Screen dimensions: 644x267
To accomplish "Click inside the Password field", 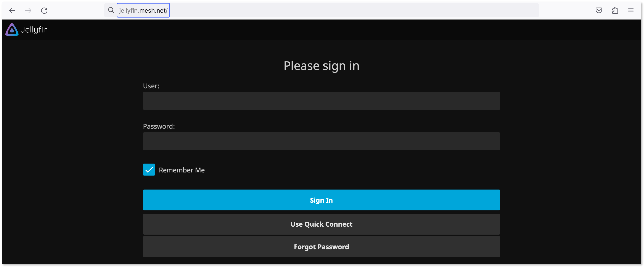I will point(321,141).
